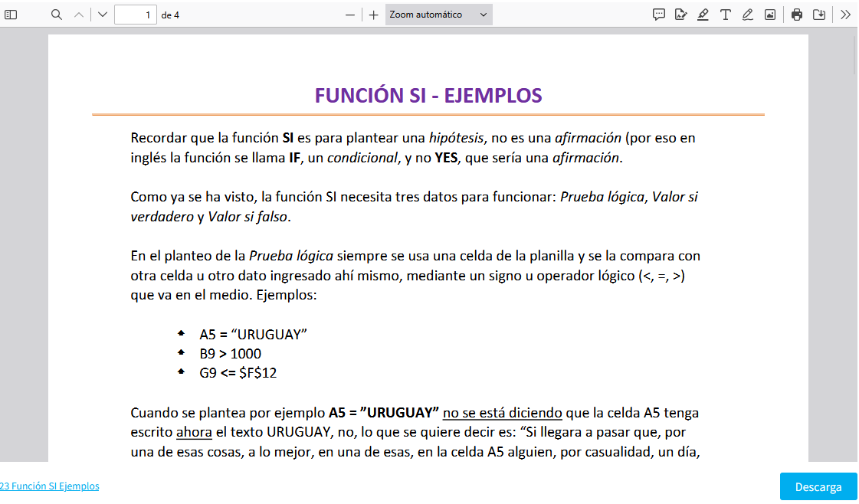Toggle the sidebar panel

click(x=11, y=15)
